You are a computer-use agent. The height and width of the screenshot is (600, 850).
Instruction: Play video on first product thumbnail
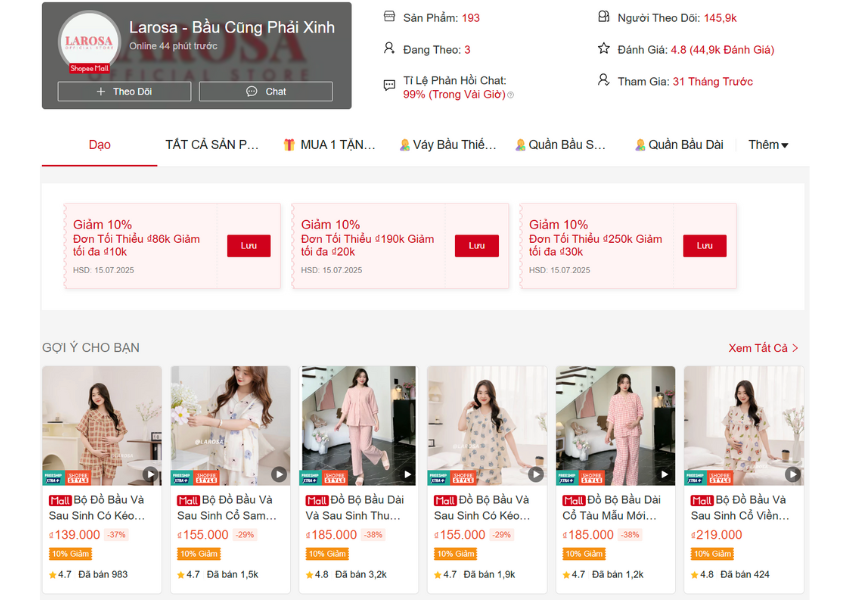tap(150, 474)
